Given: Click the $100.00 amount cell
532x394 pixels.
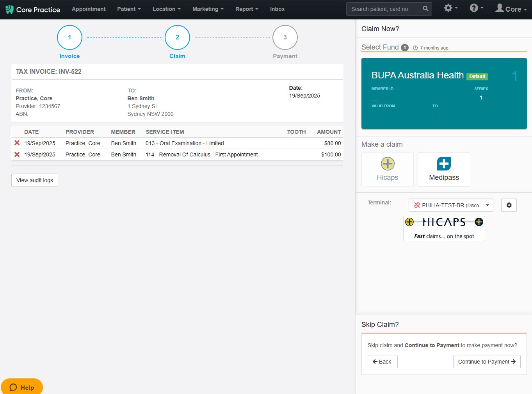Looking at the screenshot, I should point(331,154).
